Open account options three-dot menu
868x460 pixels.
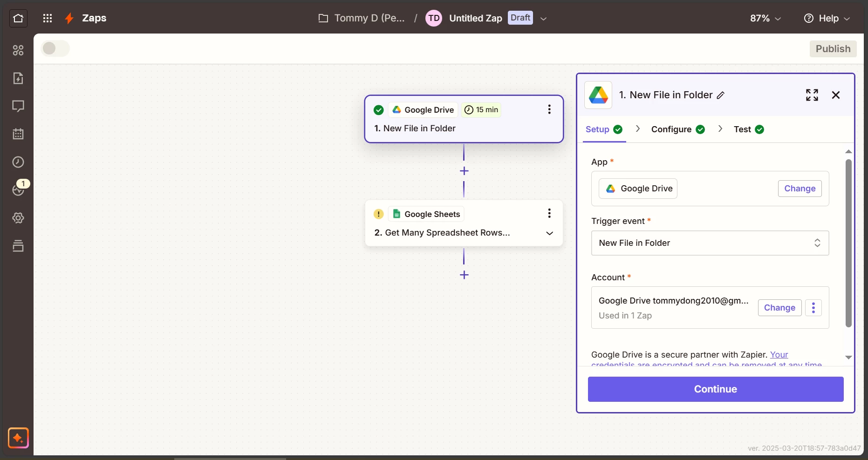pyautogui.click(x=813, y=308)
